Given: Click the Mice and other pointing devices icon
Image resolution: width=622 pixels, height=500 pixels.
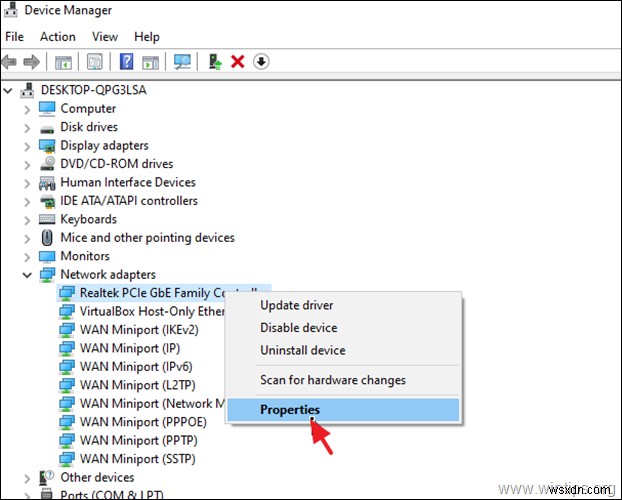Looking at the screenshot, I should click(47, 238).
